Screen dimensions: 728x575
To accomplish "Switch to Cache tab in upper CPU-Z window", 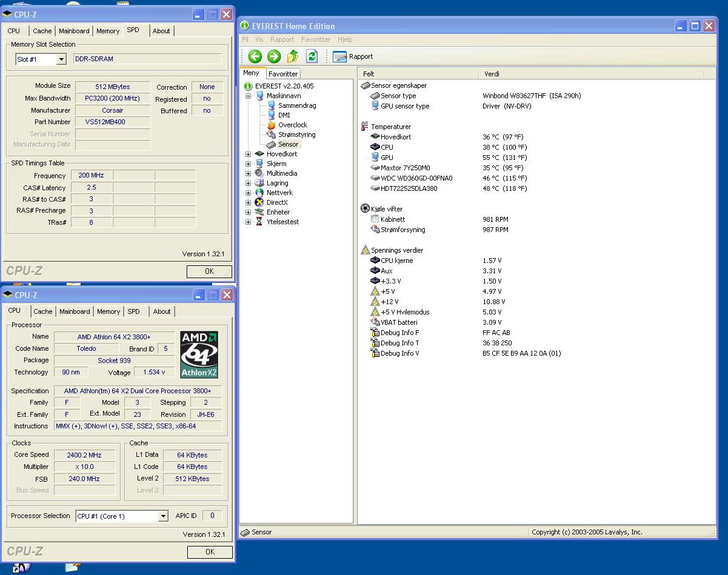I will click(x=42, y=31).
